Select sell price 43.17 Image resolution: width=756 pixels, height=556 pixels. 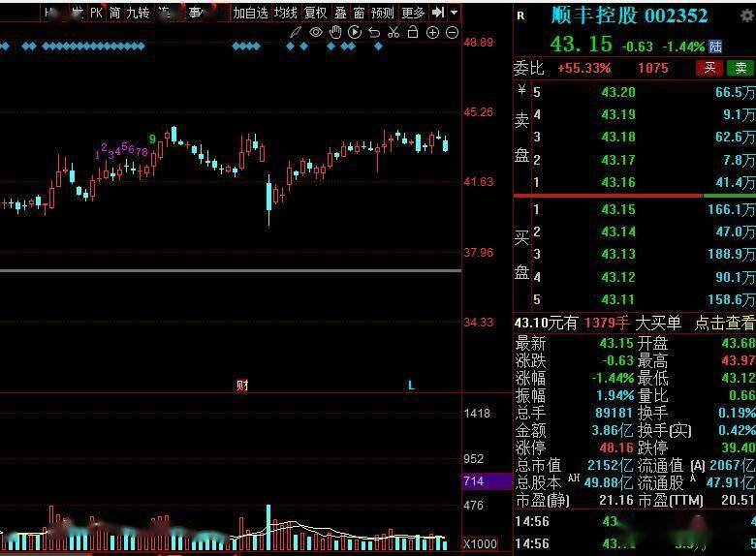[618, 160]
